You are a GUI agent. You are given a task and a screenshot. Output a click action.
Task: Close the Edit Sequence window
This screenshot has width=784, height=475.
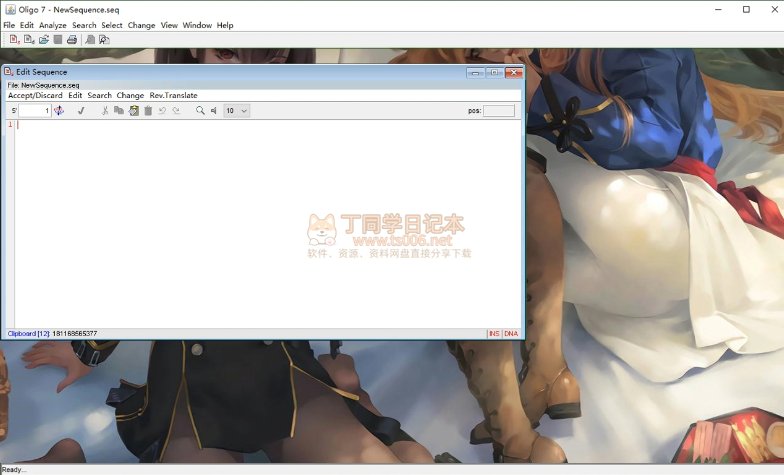[x=514, y=73]
